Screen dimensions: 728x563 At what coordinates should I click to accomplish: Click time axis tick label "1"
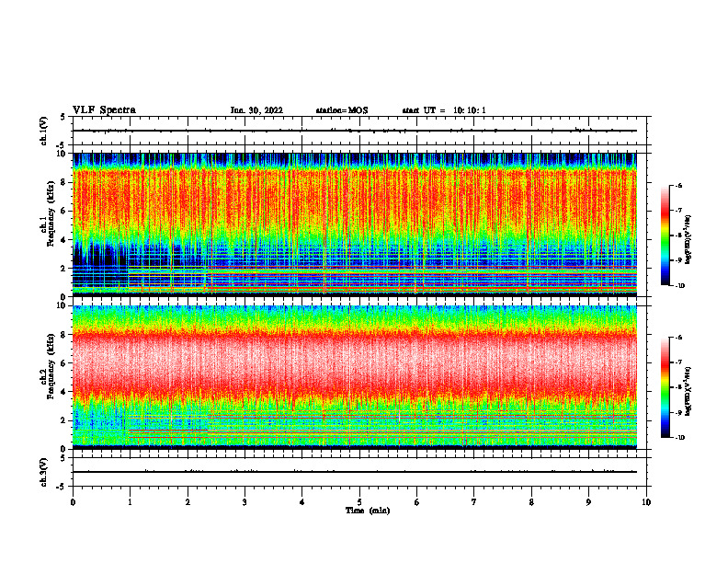[x=130, y=502]
